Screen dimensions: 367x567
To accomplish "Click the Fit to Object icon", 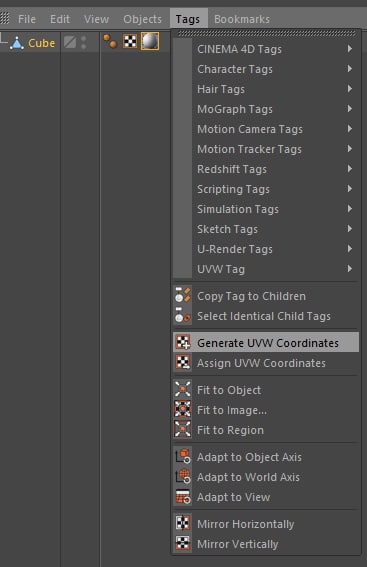I will (183, 389).
